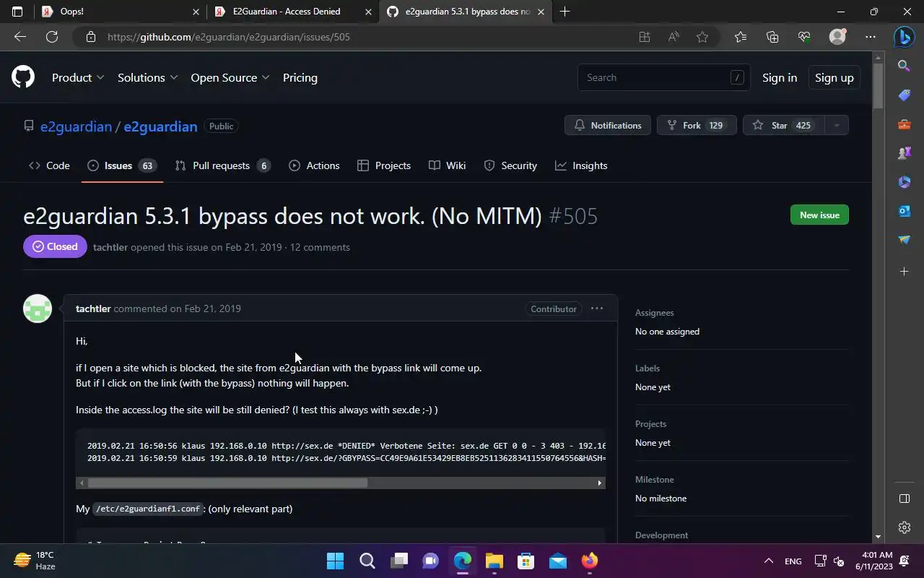924x578 pixels.
Task: Focus the GitHub Search field
Action: (664, 77)
